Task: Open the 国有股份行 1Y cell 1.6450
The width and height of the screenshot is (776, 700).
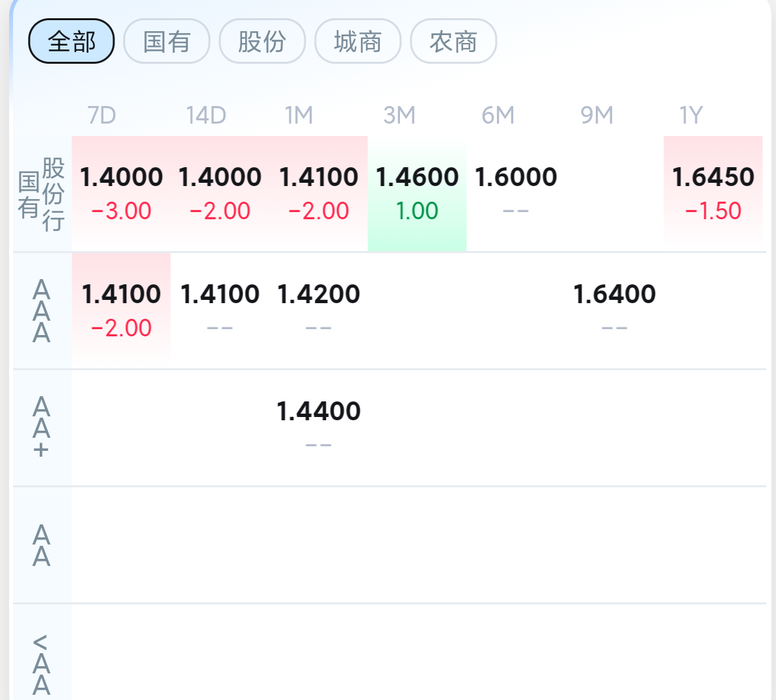Action: (x=713, y=194)
